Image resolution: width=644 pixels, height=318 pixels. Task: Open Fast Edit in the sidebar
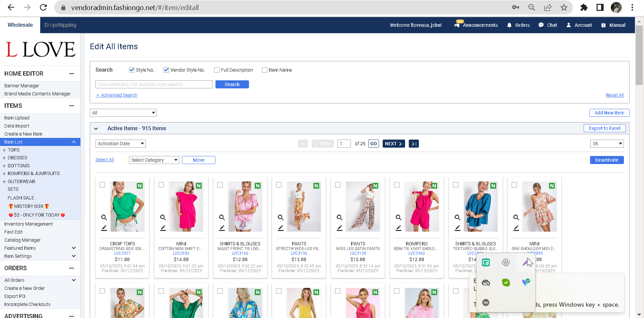[x=13, y=232]
